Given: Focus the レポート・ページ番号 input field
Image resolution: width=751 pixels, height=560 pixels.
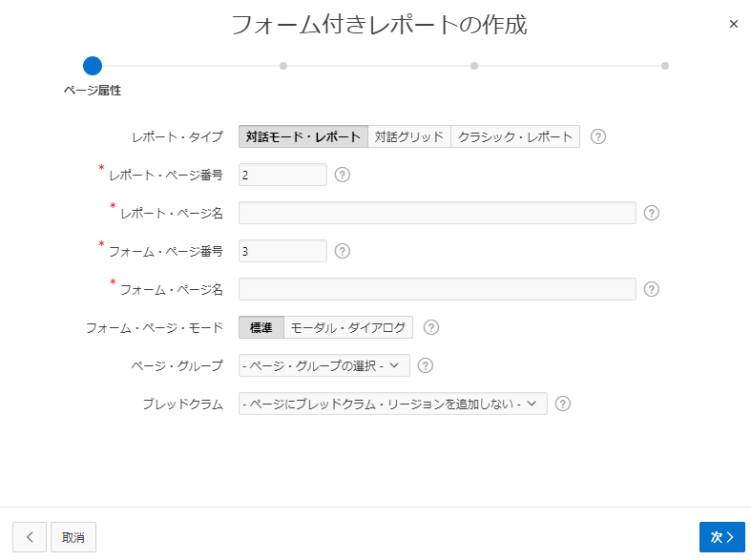Looking at the screenshot, I should coord(282,175).
